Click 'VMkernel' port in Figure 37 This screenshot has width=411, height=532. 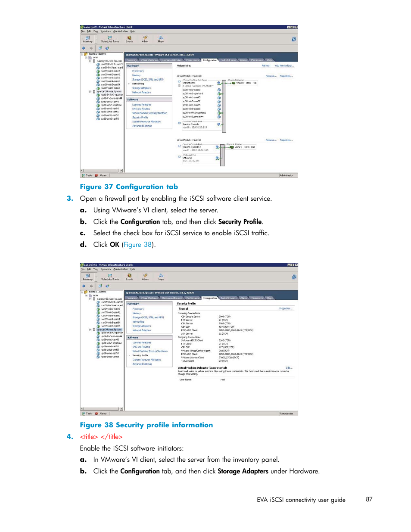pyautogui.click(x=187, y=158)
